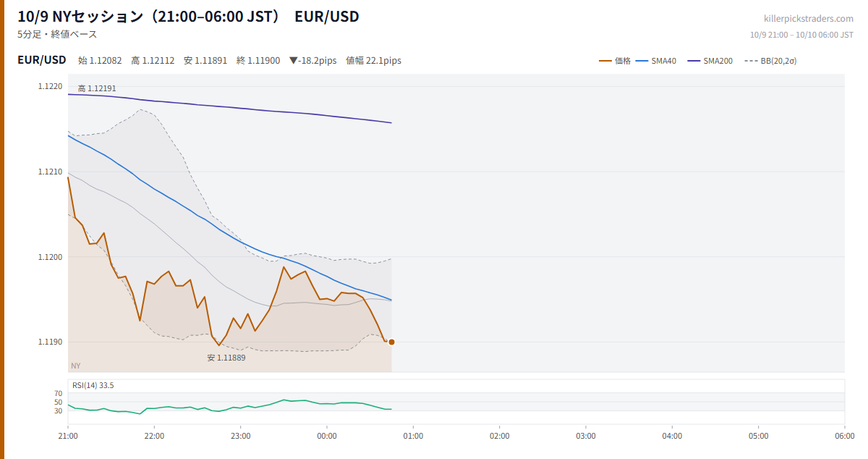The width and height of the screenshot is (868, 459).
Task: Click the 5分足・終値ベース subtitle
Action: click(x=57, y=34)
